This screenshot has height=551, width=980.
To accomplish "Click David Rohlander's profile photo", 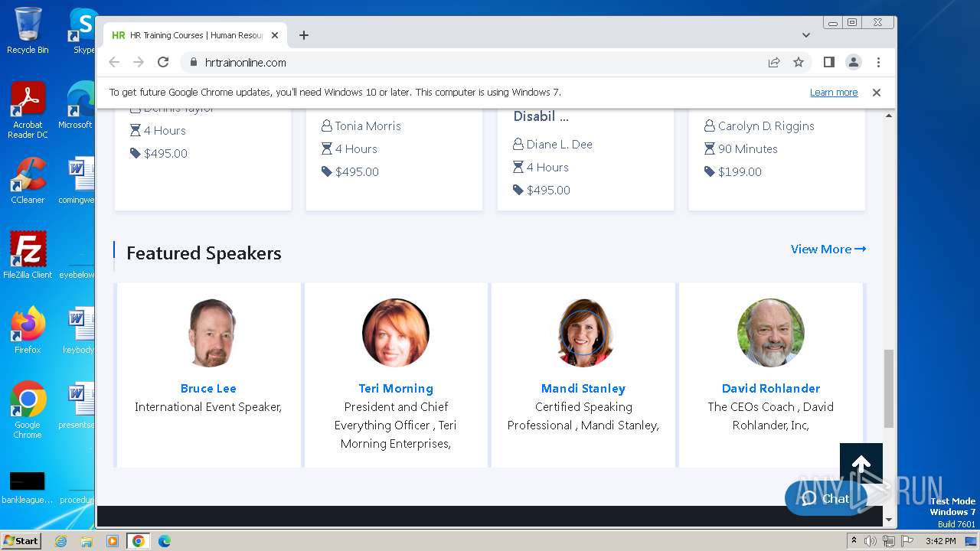I will tap(770, 333).
